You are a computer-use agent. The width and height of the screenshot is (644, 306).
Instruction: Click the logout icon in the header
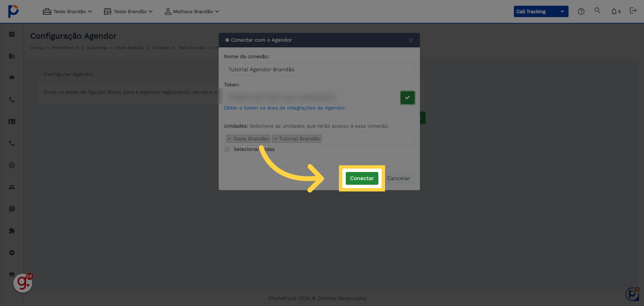[x=633, y=10]
